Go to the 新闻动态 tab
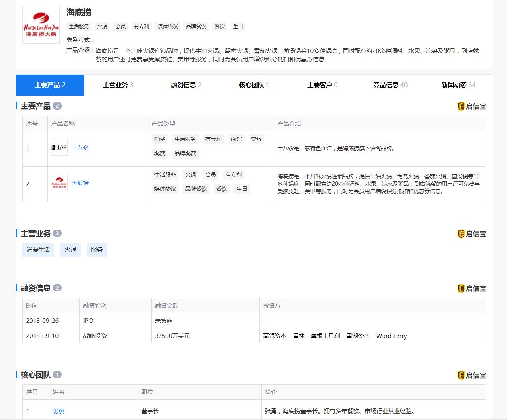Screen dimensions: 507x420 point(458,85)
